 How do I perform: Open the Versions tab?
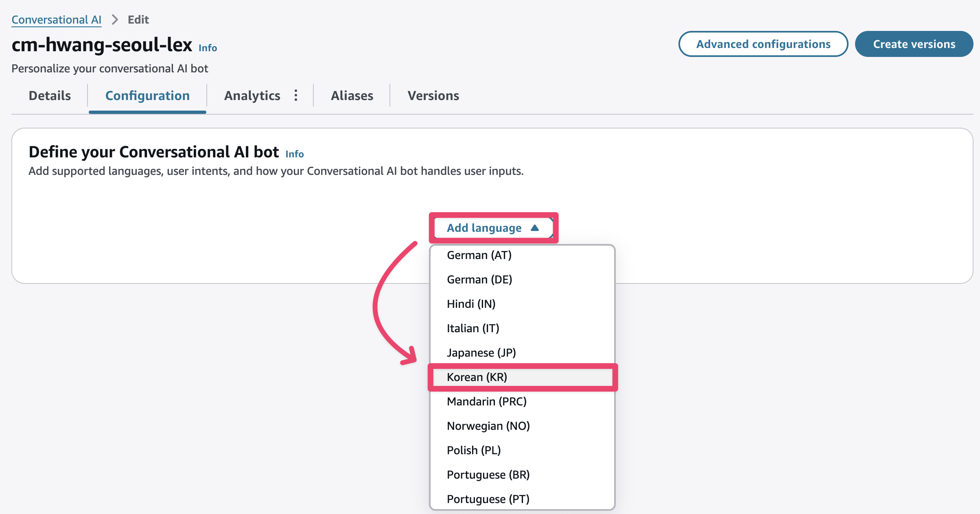(x=433, y=96)
